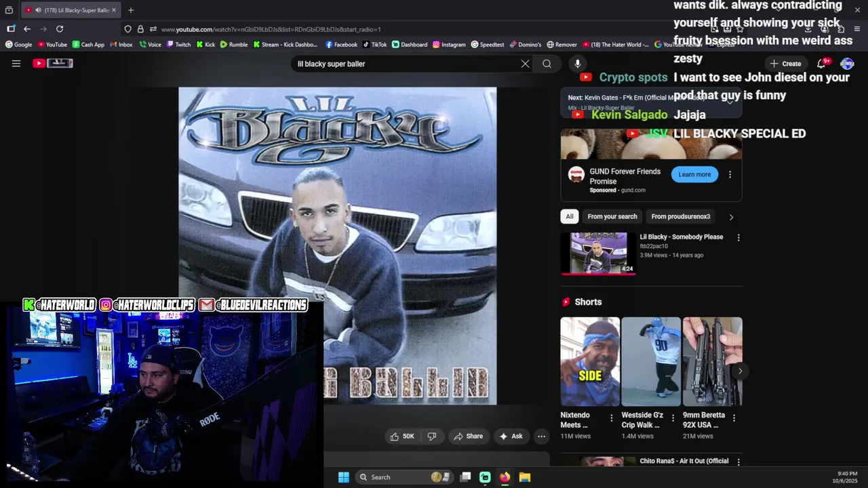Open options menu for the GUND ad
The height and width of the screenshot is (488, 868).
tap(730, 174)
